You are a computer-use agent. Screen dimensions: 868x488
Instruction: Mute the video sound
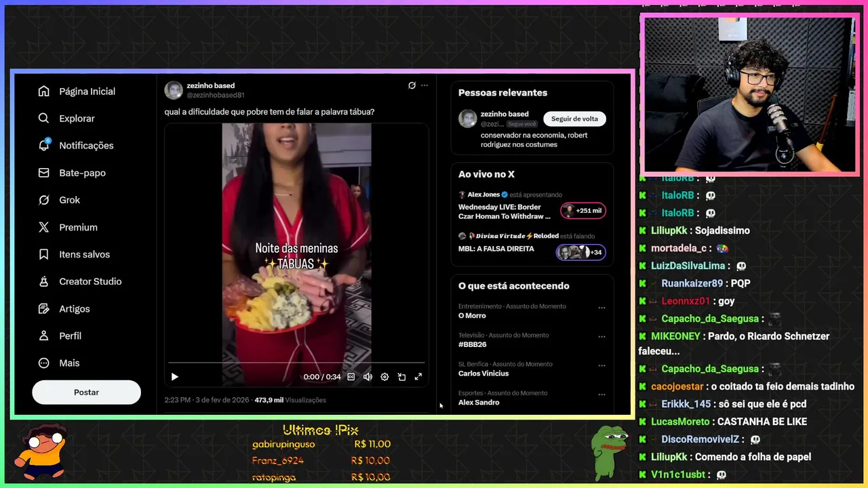click(x=368, y=377)
